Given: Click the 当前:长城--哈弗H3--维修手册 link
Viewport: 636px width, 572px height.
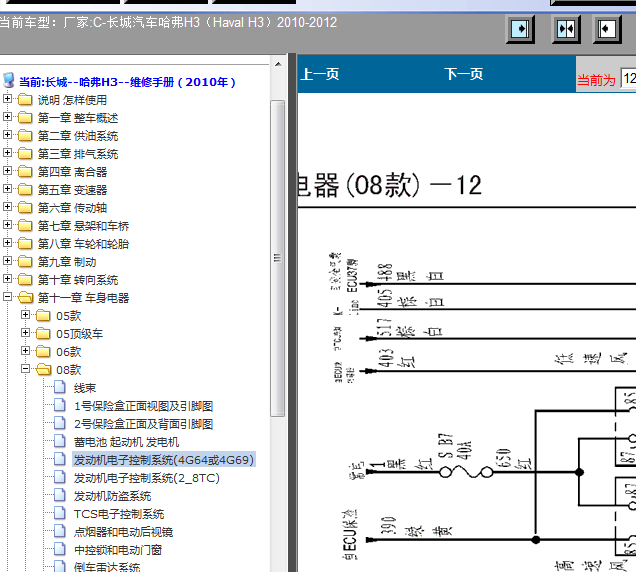Looking at the screenshot, I should [127, 82].
